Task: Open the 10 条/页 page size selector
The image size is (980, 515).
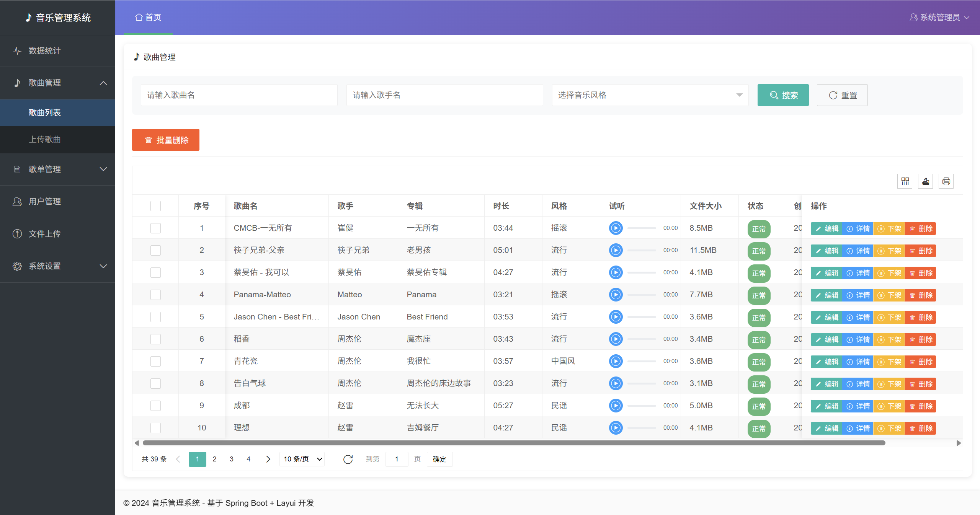Action: pyautogui.click(x=302, y=459)
